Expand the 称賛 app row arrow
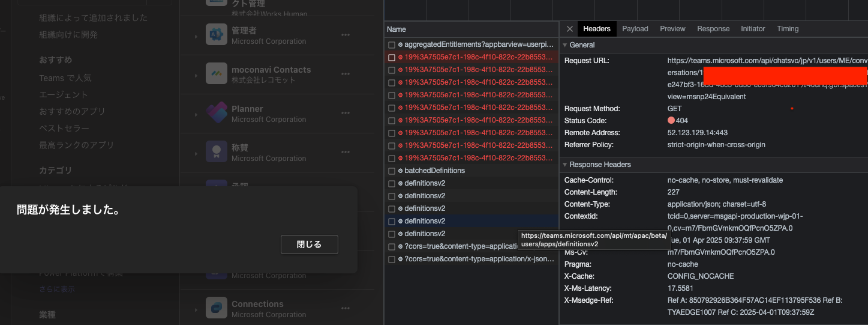 tap(196, 153)
